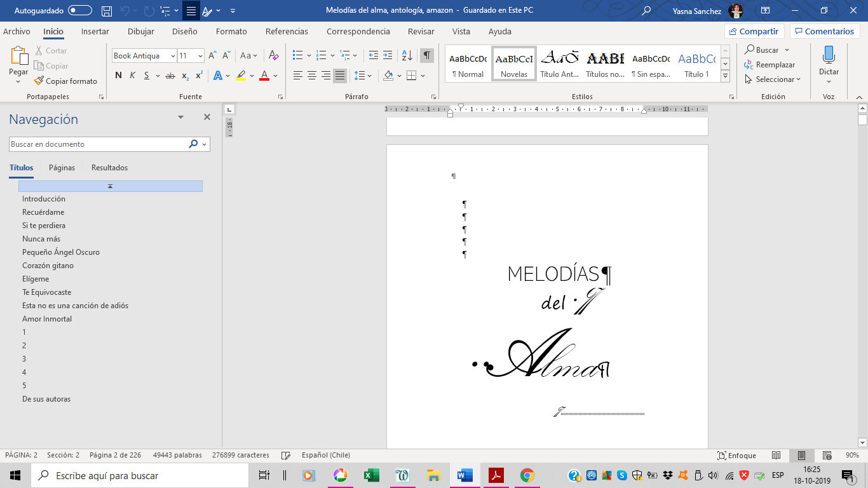This screenshot has height=488, width=868.
Task: Open the Seleccionar dropdown in Edición
Action: point(777,79)
